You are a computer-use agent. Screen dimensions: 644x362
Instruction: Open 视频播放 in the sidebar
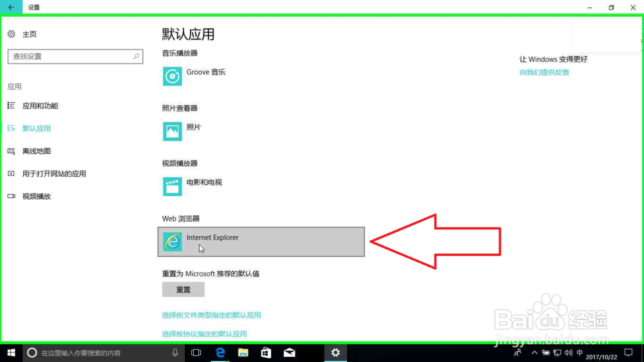coord(37,196)
